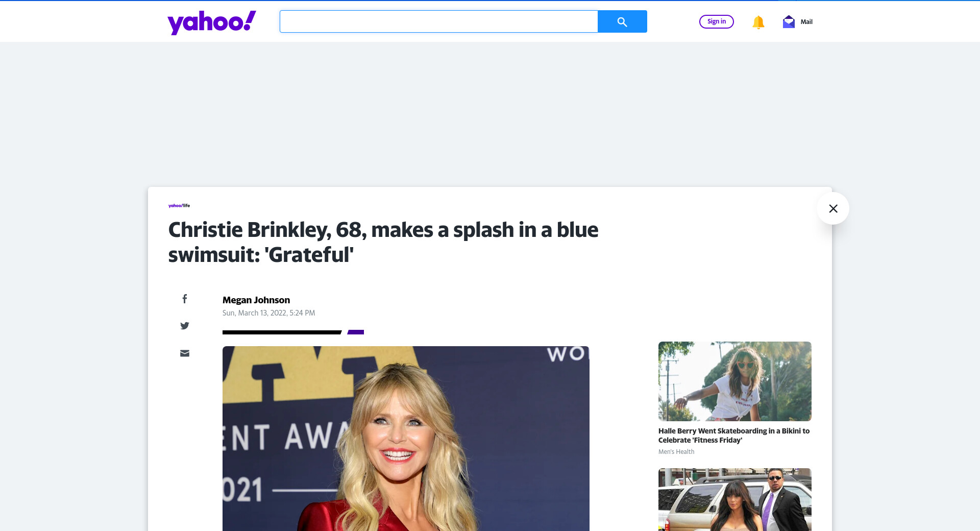
Task: Focus the Yahoo search input field
Action: 438,21
